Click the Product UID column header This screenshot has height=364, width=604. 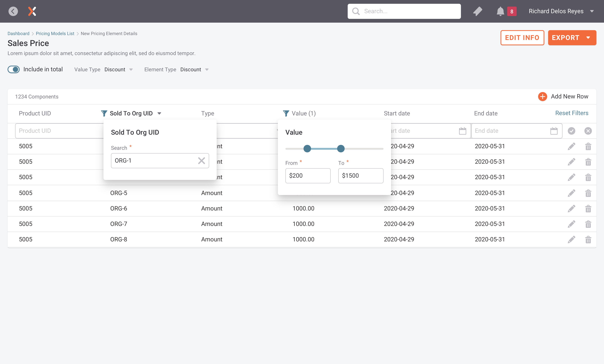[x=35, y=113]
